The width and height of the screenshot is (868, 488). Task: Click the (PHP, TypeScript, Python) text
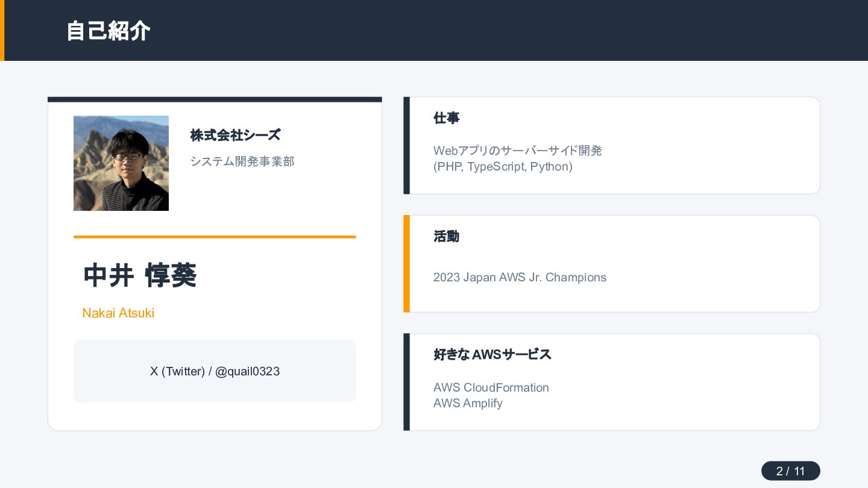click(x=503, y=167)
